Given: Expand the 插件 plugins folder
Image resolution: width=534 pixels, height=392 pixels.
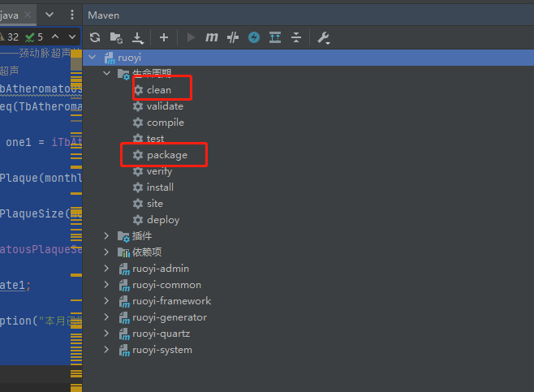Looking at the screenshot, I should click(106, 235).
